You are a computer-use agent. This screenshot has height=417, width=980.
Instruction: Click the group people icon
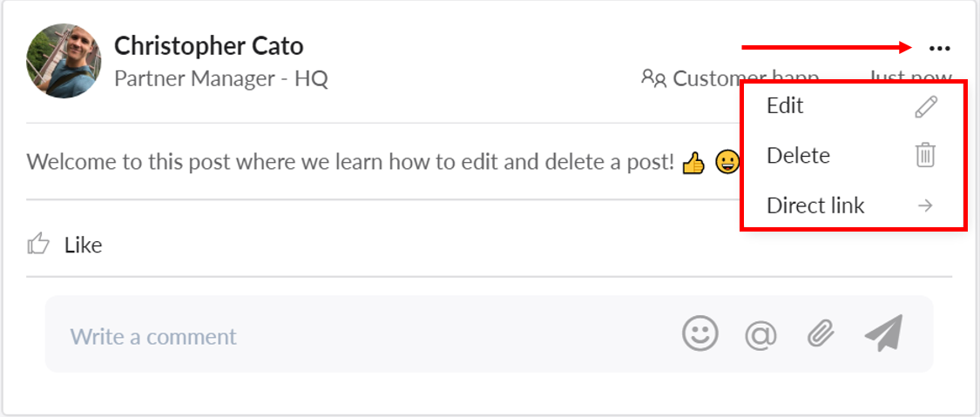[x=653, y=78]
